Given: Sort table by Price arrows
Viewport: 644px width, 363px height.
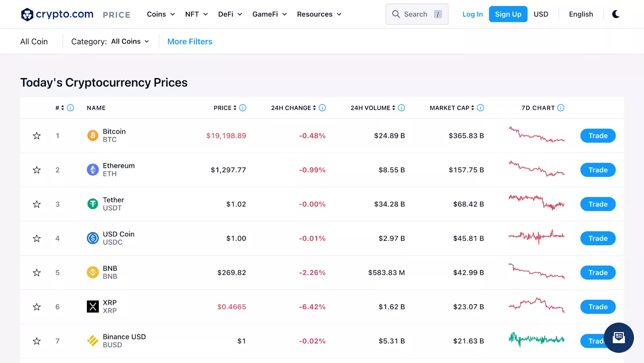Looking at the screenshot, I should click(235, 108).
